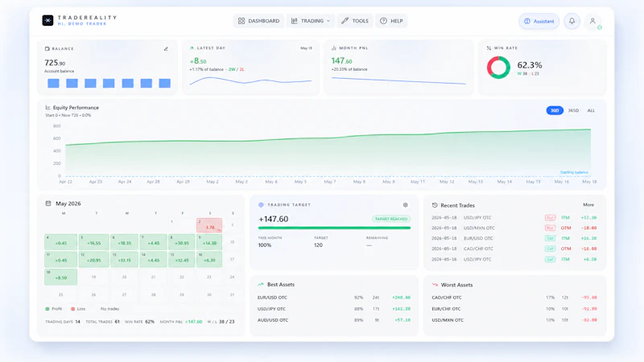Open the user profile icon
644x362 pixels.
pos(592,21)
